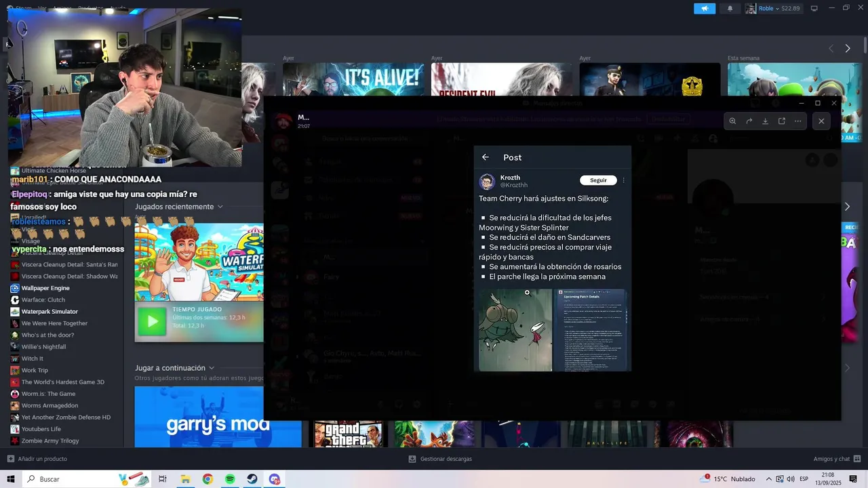868x488 pixels.
Task: Open clock showing 21:08
Action: (x=828, y=479)
